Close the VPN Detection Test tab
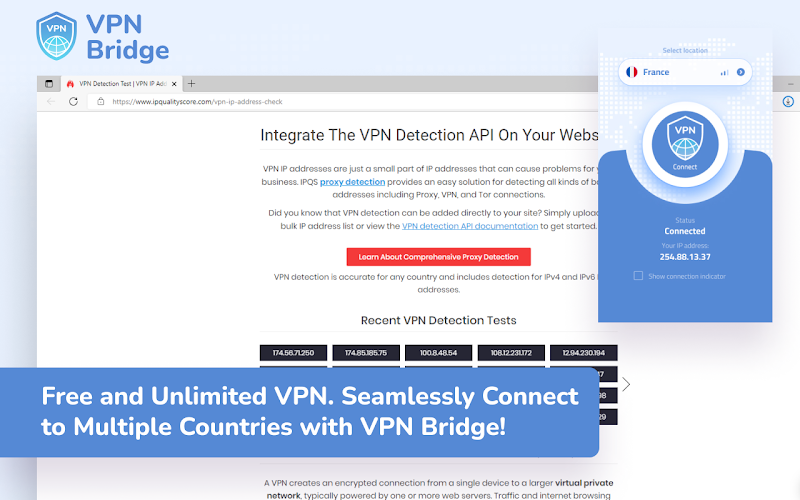Viewport: 800px width, 500px height. pyautogui.click(x=174, y=84)
